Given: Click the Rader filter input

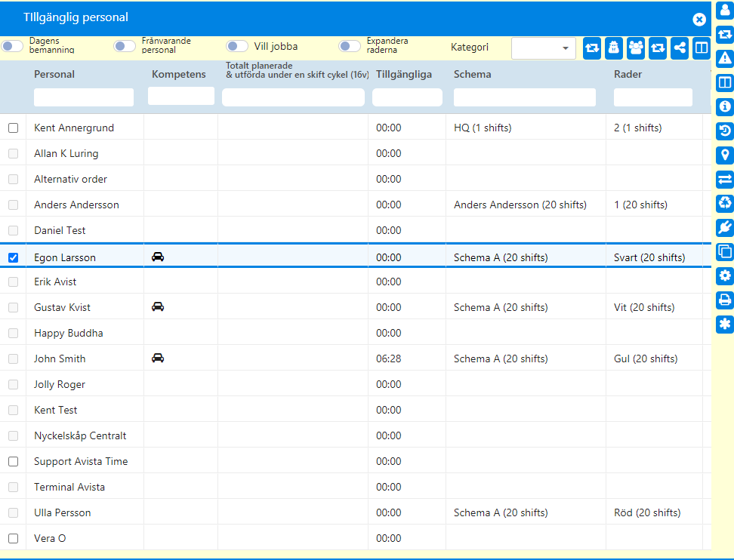Looking at the screenshot, I should pyautogui.click(x=653, y=97).
